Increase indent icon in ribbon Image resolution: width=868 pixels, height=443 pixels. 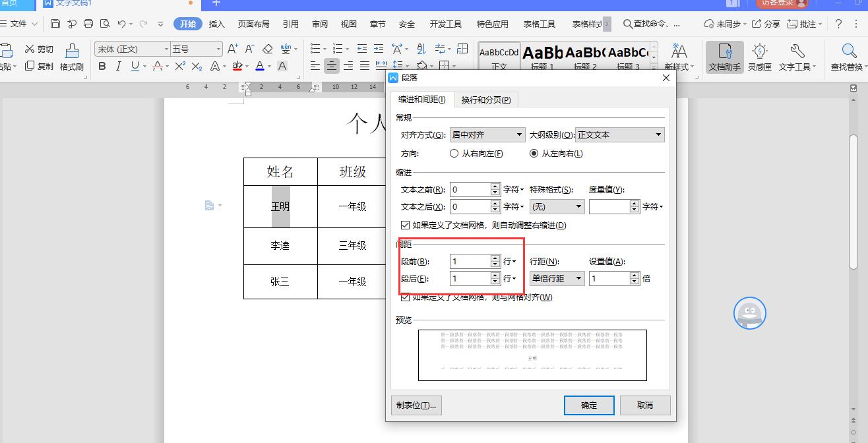tap(378, 49)
